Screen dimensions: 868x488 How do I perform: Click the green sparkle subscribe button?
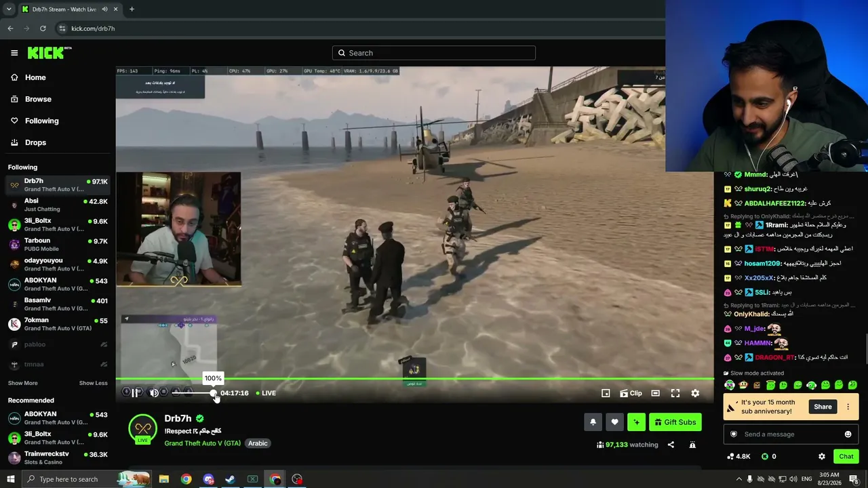click(636, 422)
